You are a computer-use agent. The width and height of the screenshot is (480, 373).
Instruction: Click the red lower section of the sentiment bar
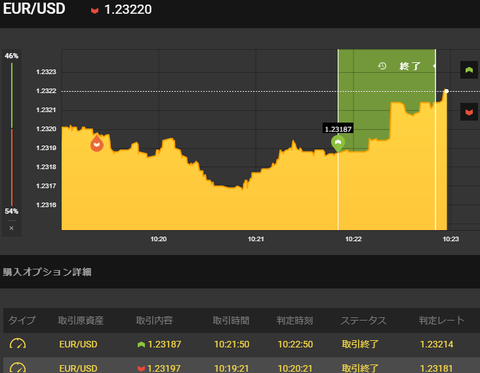pyautogui.click(x=12, y=168)
